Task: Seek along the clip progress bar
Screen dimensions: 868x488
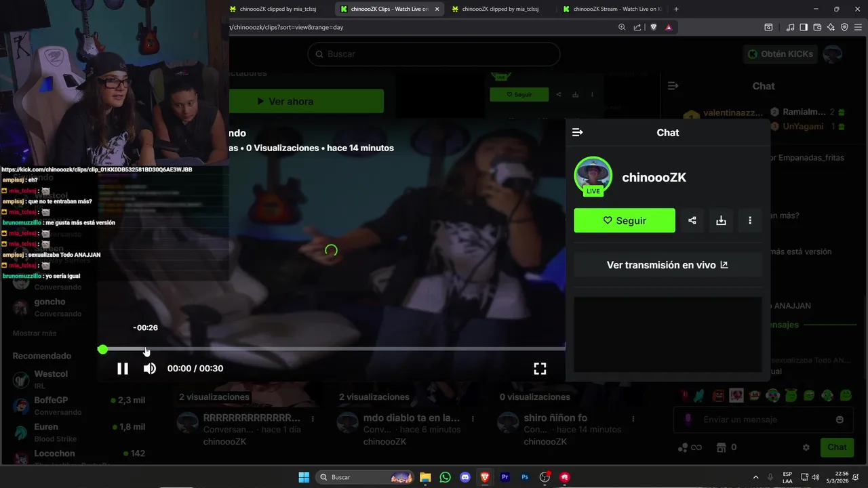Action: coord(333,349)
